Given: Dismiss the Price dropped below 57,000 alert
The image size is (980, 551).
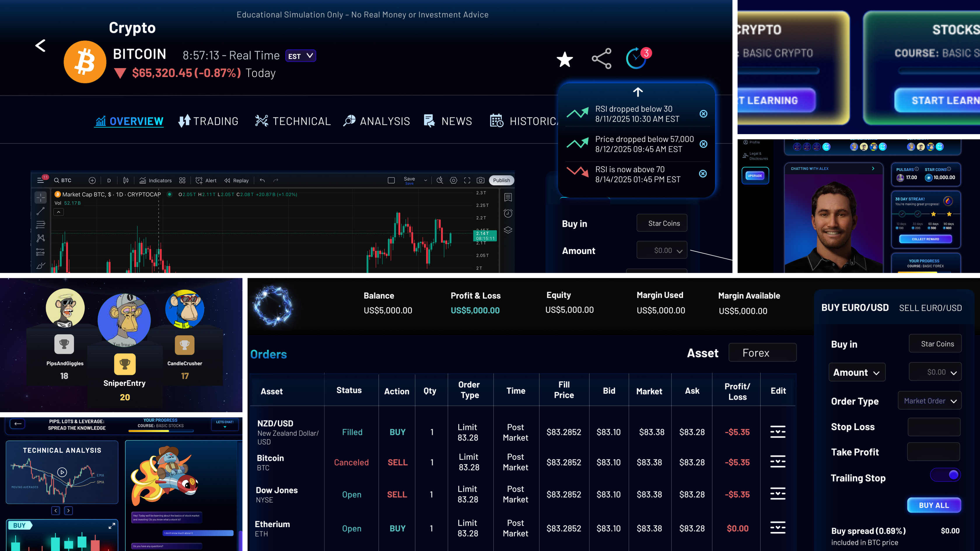Looking at the screenshot, I should 703,144.
